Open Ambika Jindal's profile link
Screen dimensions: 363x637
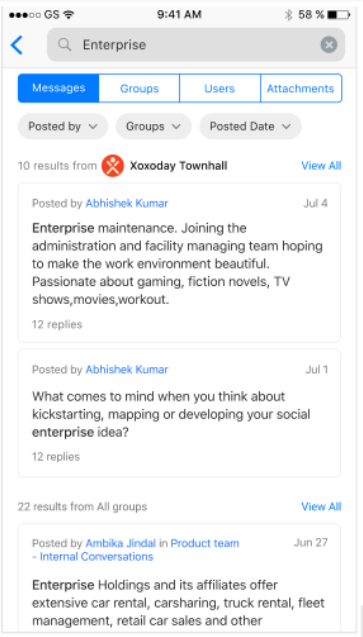(121, 543)
